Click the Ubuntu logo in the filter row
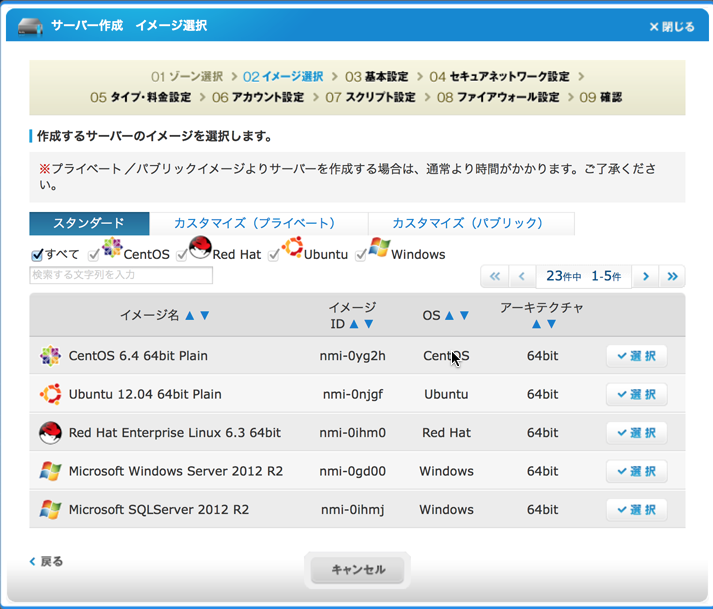The image size is (713, 609). (x=292, y=247)
